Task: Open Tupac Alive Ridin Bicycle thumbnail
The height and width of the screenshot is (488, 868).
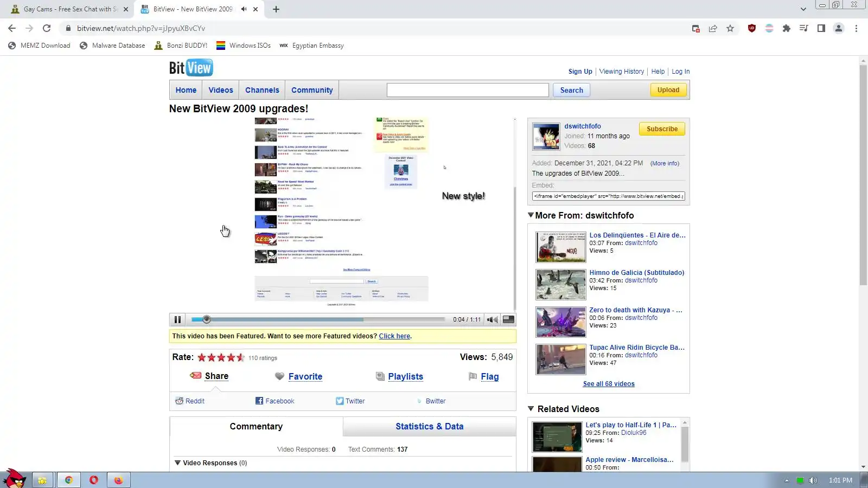Action: coord(561,359)
